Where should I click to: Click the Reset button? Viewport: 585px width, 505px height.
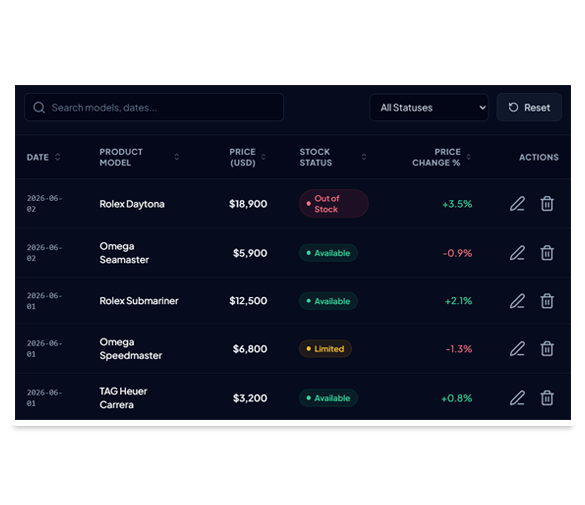click(529, 107)
